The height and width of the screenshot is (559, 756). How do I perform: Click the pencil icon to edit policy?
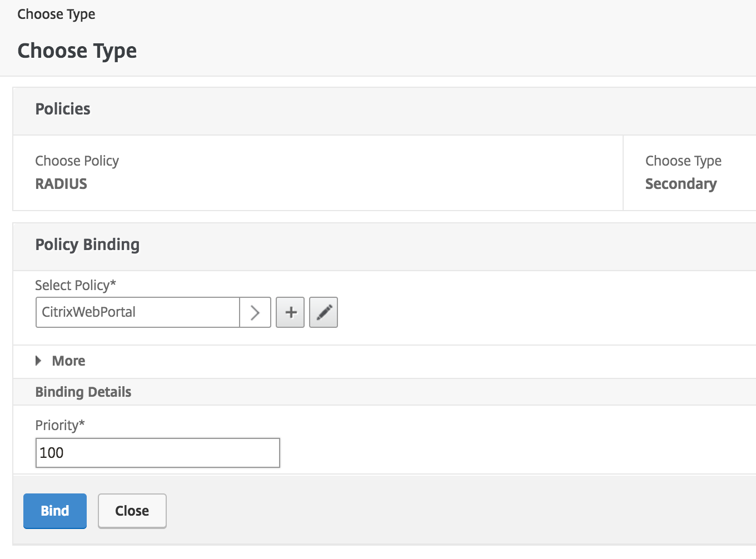(324, 312)
